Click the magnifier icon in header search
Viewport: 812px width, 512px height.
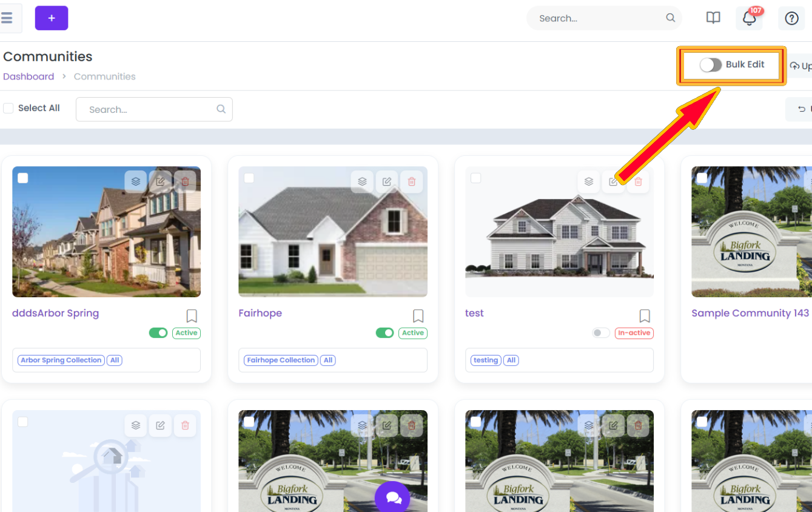click(670, 18)
